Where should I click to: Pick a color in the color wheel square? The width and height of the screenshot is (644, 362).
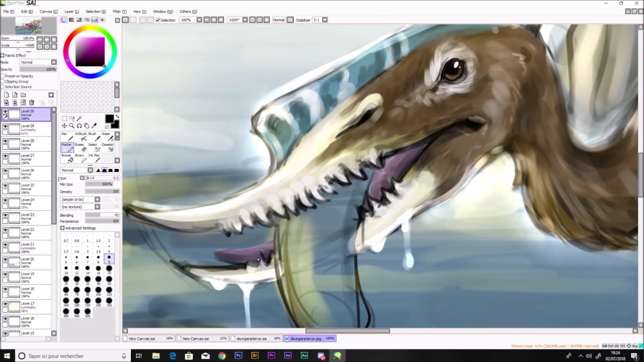click(x=90, y=52)
